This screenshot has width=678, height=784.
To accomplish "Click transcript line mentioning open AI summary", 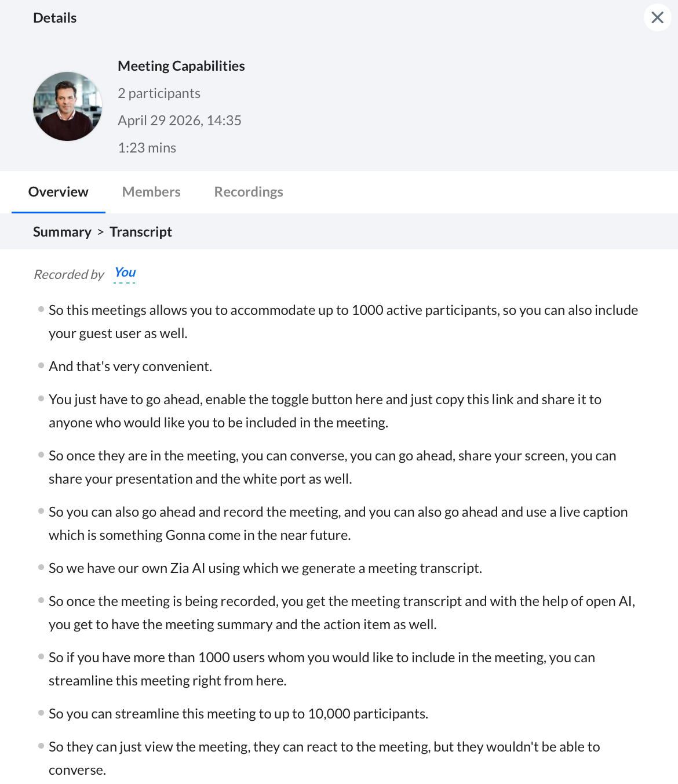I will pyautogui.click(x=342, y=613).
